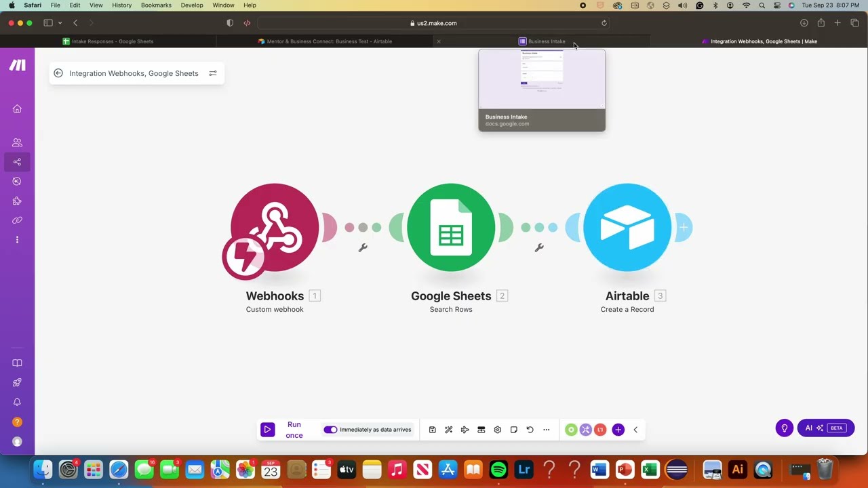
Task: Switch to Intake Responses - Google Sheets tab
Action: coord(108,41)
